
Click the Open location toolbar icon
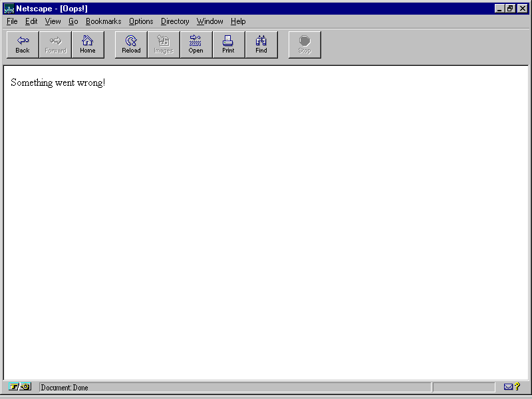(196, 45)
